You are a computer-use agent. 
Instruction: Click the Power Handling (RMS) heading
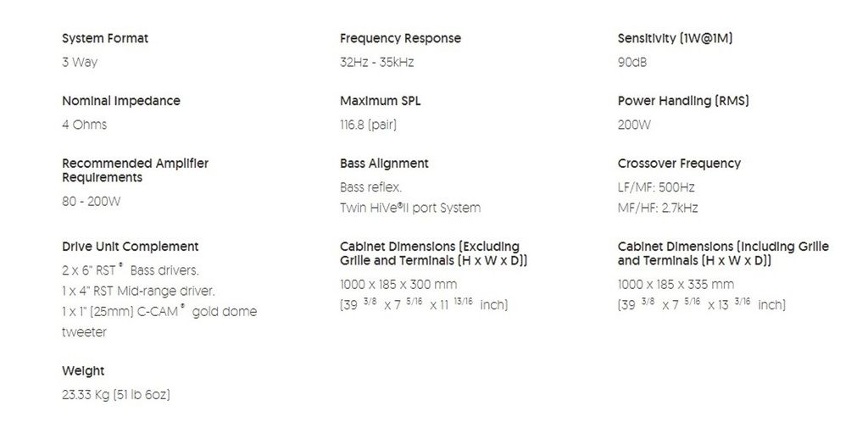coord(683,102)
